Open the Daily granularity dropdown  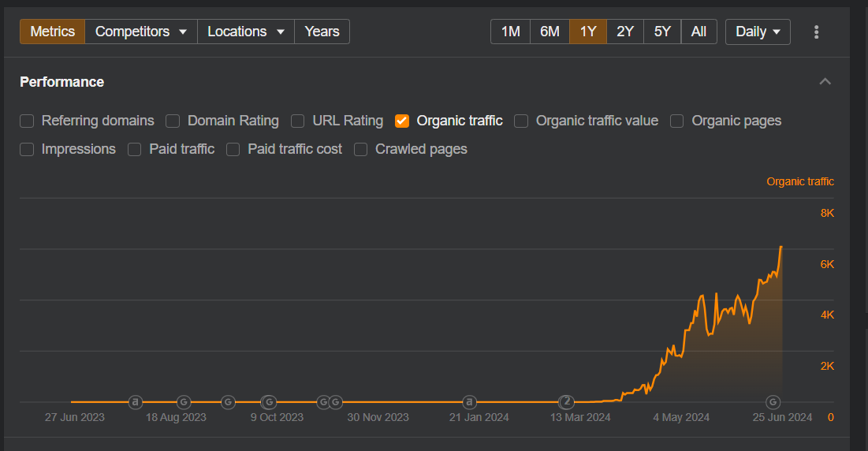click(x=758, y=32)
